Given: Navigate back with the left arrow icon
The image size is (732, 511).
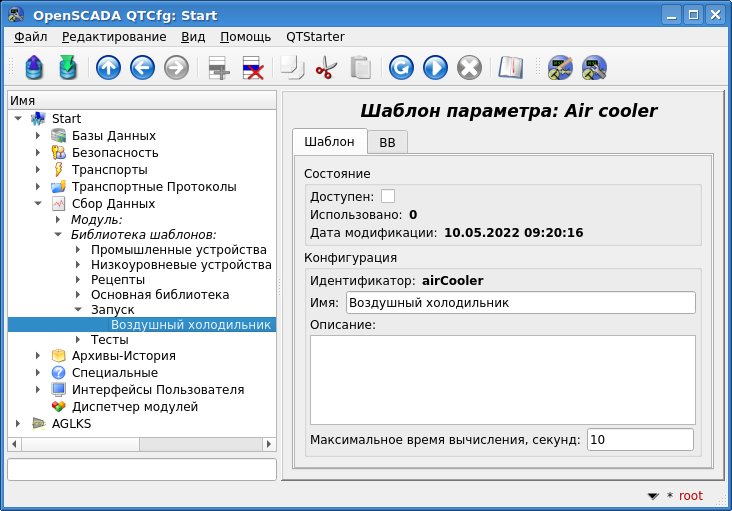Looking at the screenshot, I should tap(142, 68).
